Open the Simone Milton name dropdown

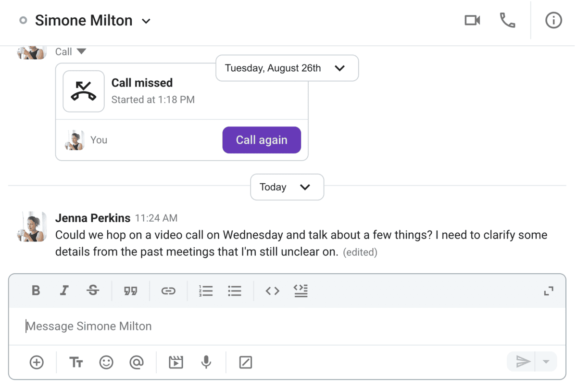pyautogui.click(x=146, y=21)
